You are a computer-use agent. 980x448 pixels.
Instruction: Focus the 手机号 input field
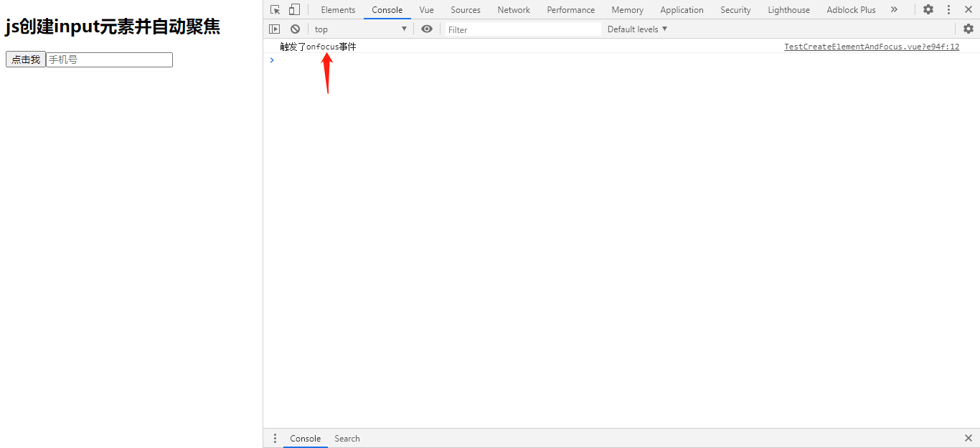point(110,59)
